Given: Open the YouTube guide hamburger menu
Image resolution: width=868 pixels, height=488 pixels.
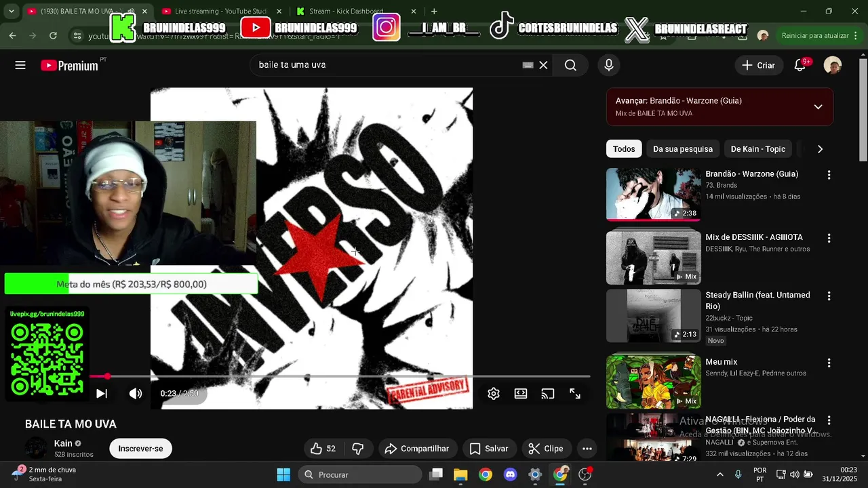Looking at the screenshot, I should (20, 65).
